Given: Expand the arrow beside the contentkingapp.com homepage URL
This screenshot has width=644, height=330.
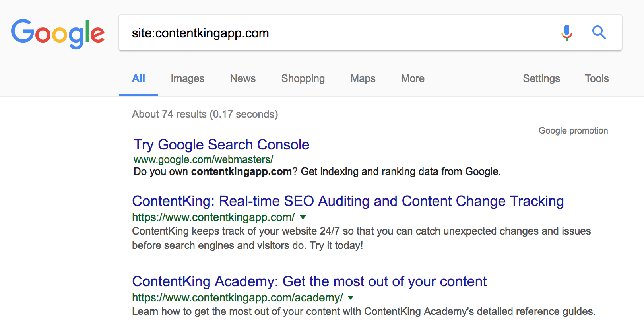Looking at the screenshot, I should tap(303, 217).
